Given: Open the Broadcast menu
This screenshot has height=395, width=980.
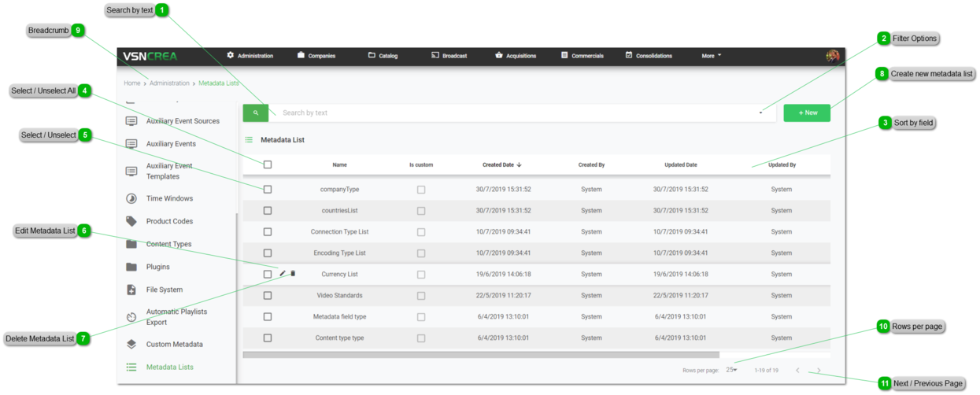Looking at the screenshot, I should [449, 56].
